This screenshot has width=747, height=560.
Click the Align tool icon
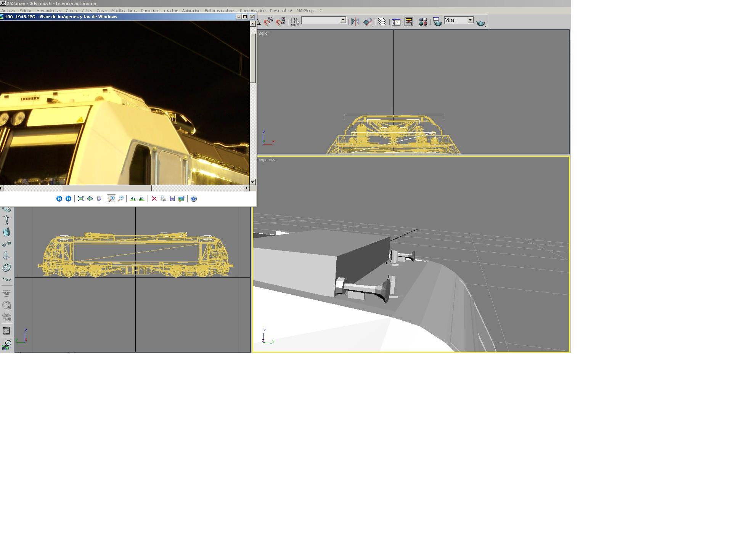coord(368,22)
